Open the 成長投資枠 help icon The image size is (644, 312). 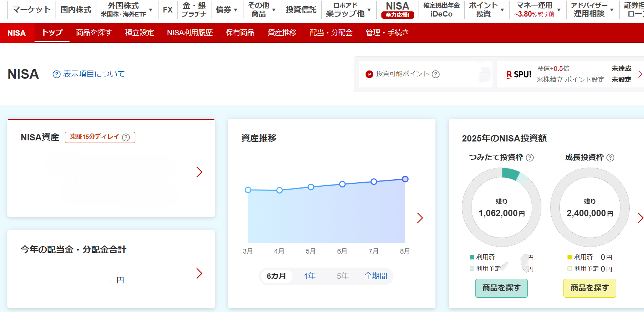pos(610,158)
